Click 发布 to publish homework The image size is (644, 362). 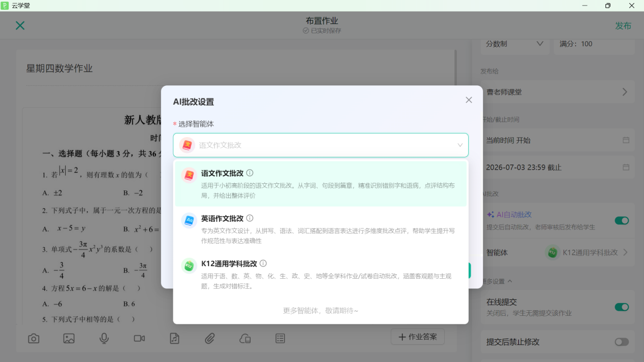pos(623,26)
